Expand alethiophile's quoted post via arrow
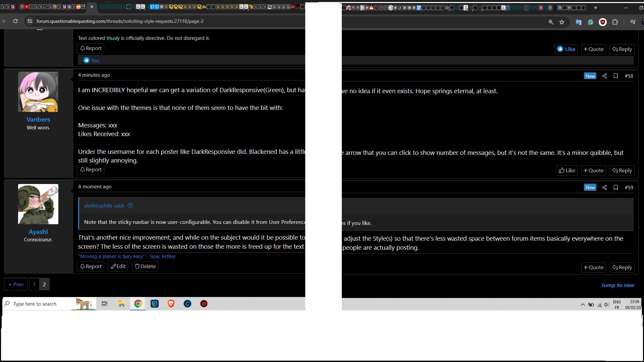The height and width of the screenshot is (362, 644). tap(130, 206)
